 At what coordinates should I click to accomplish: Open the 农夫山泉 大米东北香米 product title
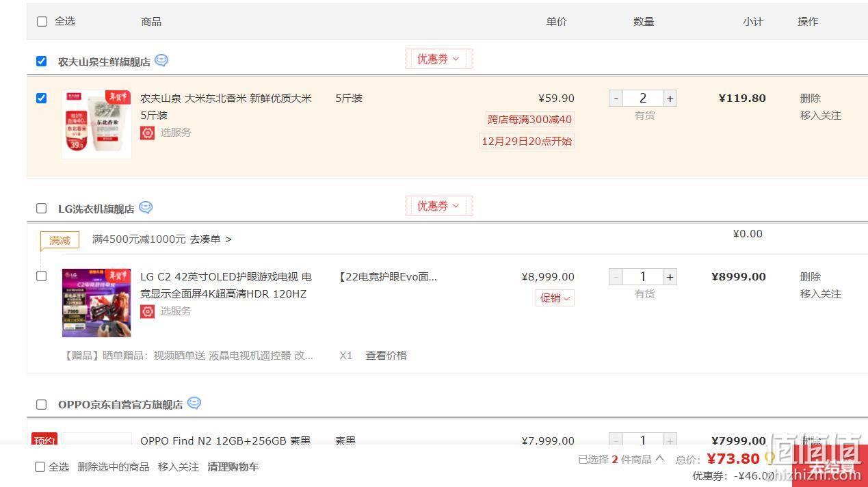pyautogui.click(x=226, y=107)
